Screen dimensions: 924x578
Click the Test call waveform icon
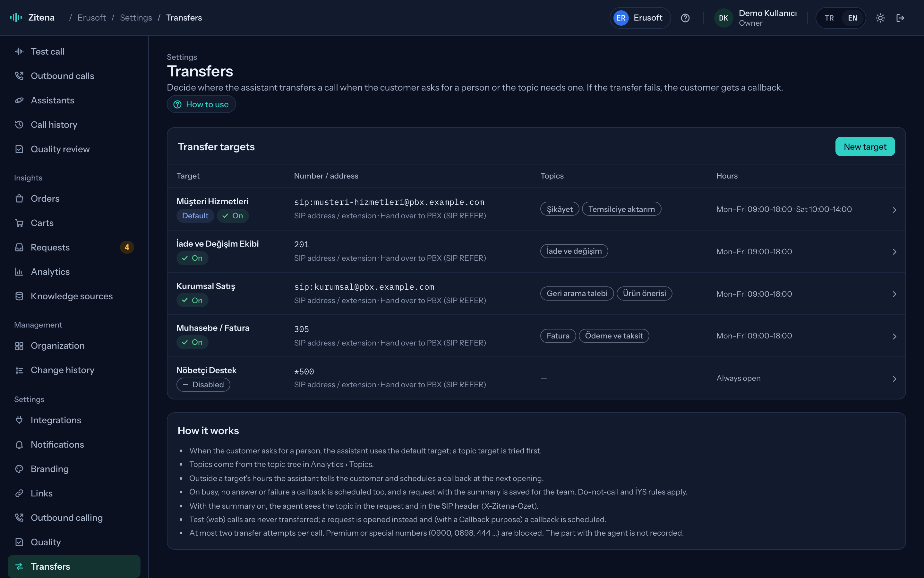click(x=19, y=51)
